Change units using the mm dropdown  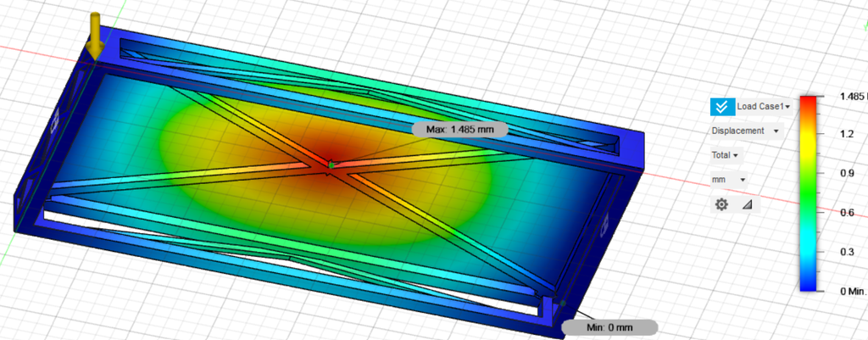(x=728, y=180)
